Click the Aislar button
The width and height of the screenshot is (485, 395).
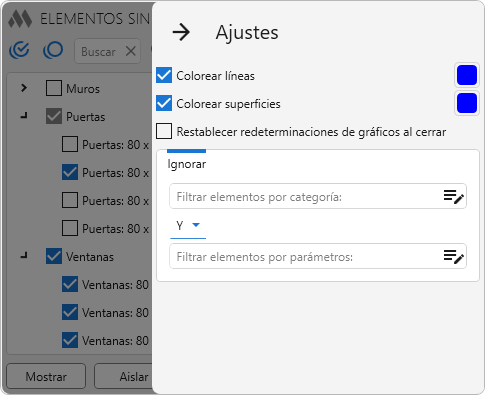click(x=123, y=376)
